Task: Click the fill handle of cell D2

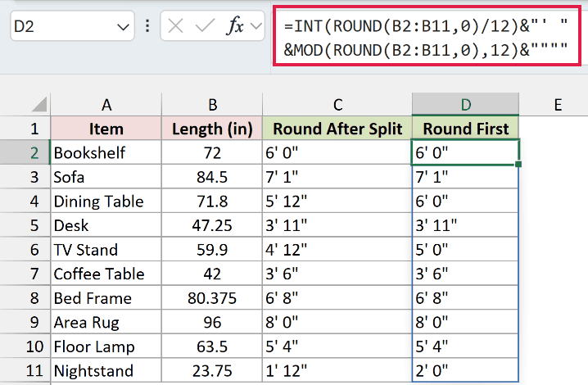Action: pos(518,164)
